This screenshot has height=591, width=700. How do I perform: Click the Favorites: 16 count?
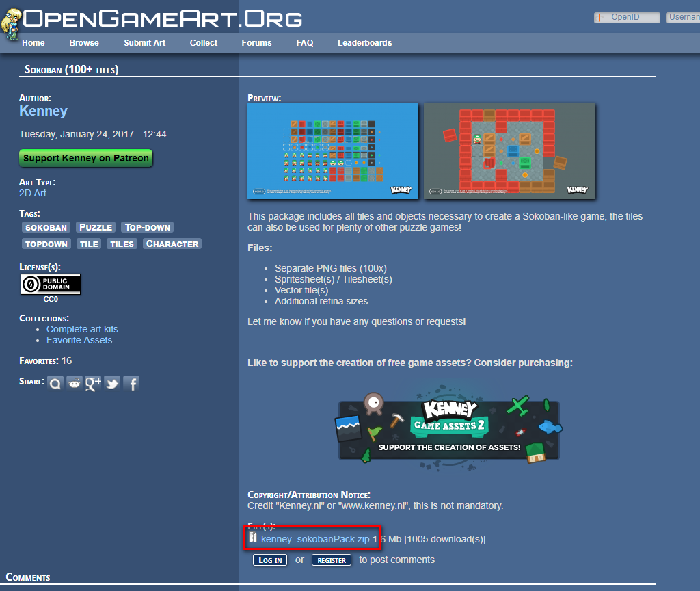click(46, 361)
